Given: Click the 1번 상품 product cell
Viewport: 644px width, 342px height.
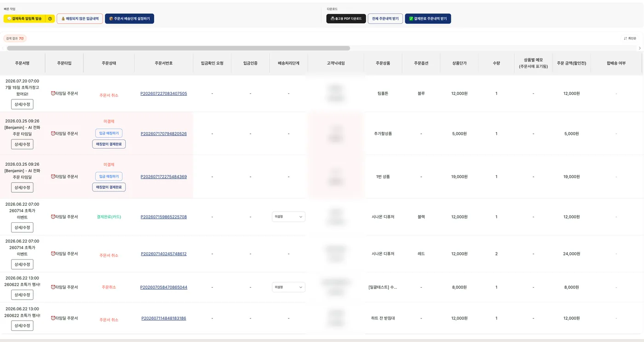Looking at the screenshot, I should (383, 177).
